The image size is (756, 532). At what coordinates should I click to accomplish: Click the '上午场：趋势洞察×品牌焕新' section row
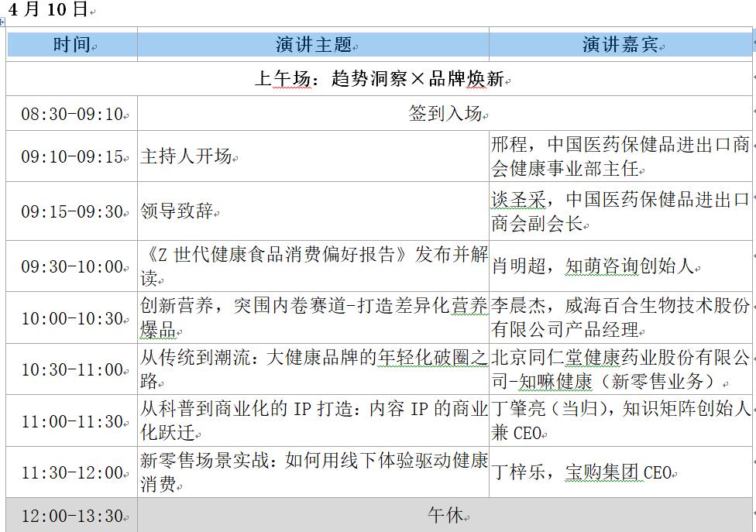click(x=380, y=78)
